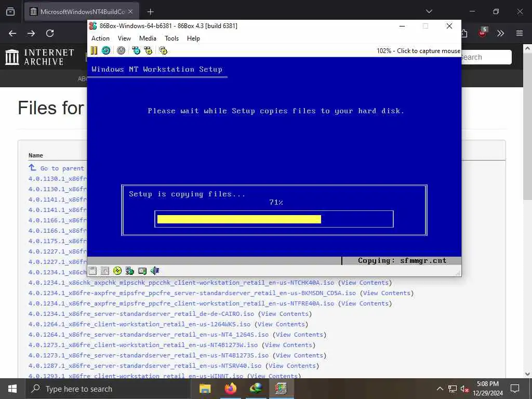Click the 86Box taskbar icon
The height and width of the screenshot is (399, 532).
[281, 389]
